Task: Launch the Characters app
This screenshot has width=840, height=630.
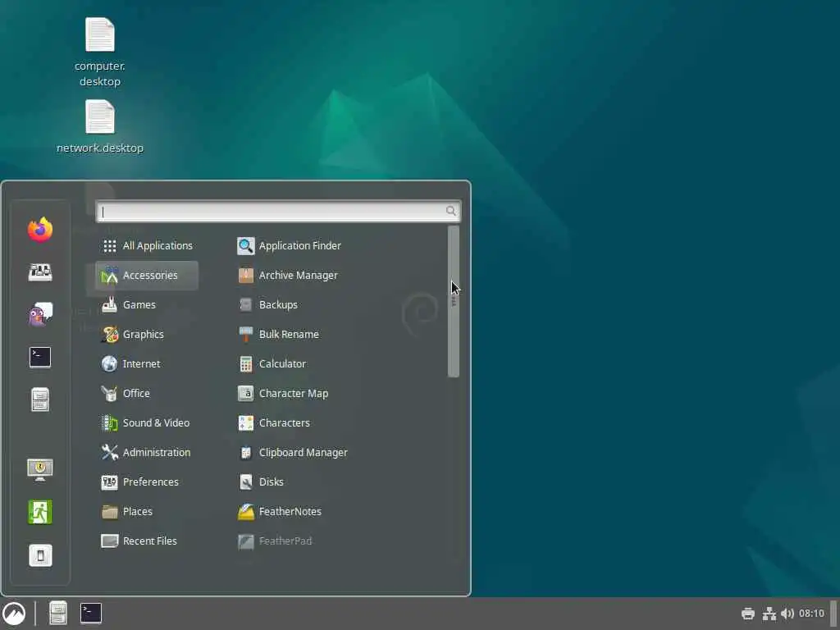Action: tap(274, 422)
